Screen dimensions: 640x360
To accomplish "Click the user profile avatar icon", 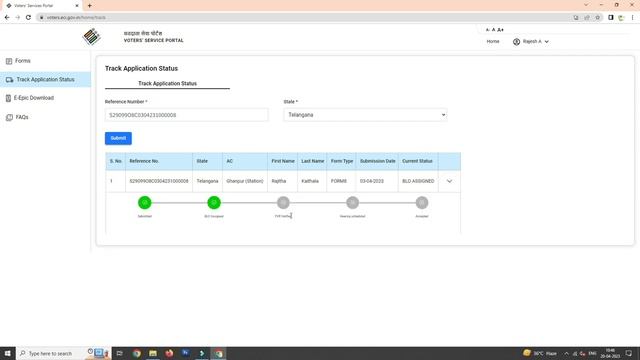I will [516, 42].
